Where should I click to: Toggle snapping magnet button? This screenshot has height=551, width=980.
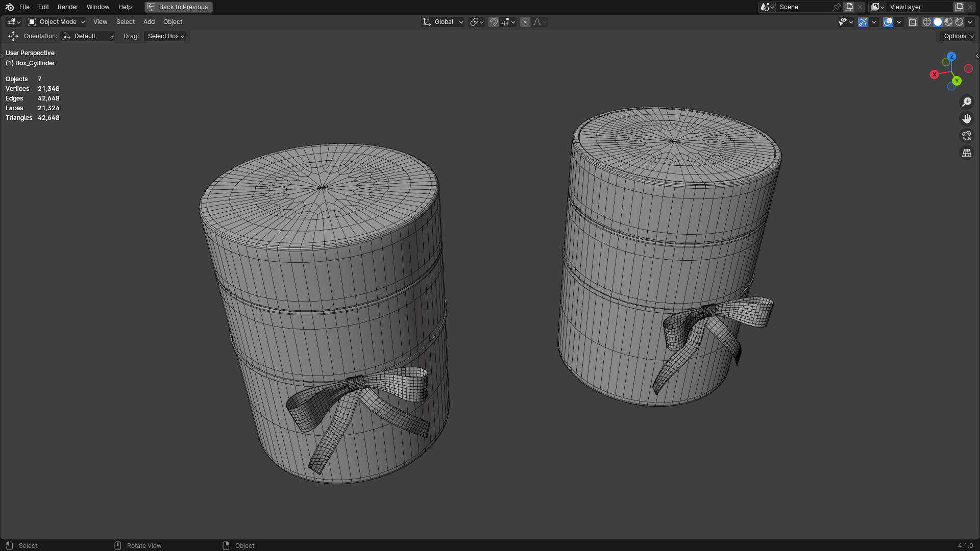pyautogui.click(x=493, y=22)
